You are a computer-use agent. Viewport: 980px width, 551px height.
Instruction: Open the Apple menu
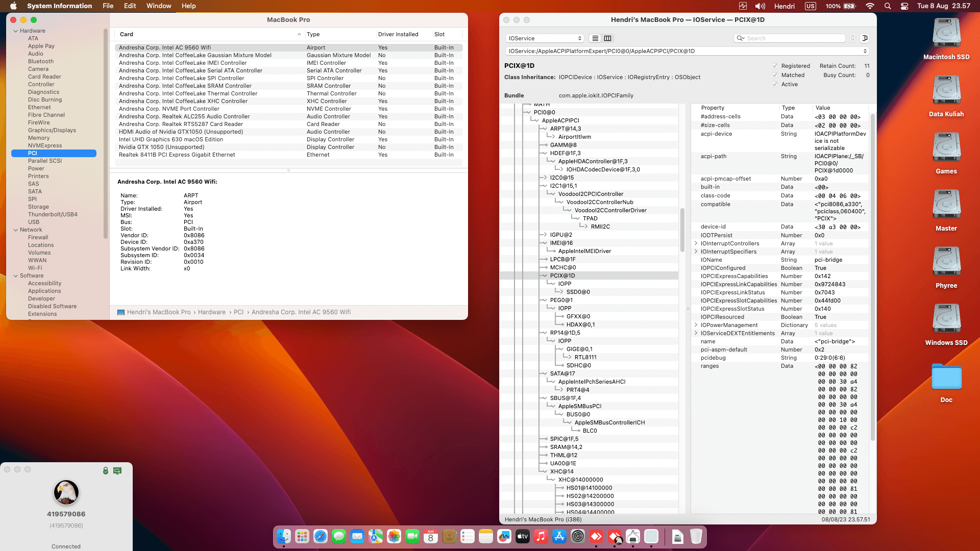pos(14,6)
